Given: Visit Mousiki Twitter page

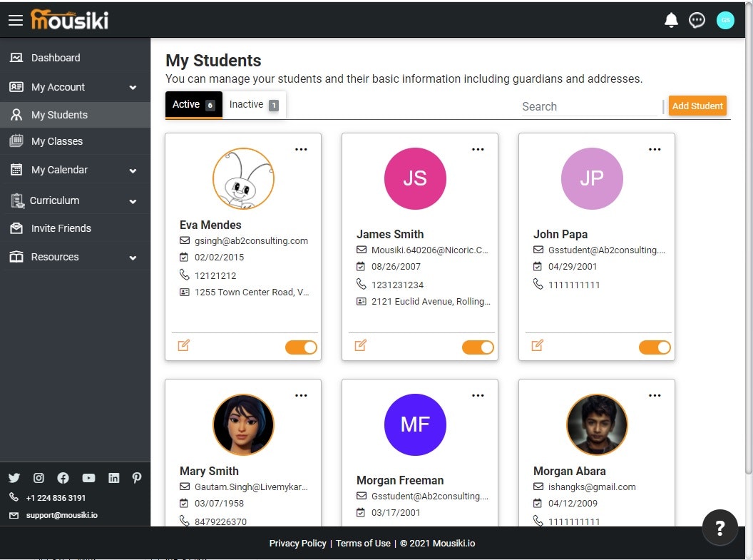Looking at the screenshot, I should click(x=14, y=478).
